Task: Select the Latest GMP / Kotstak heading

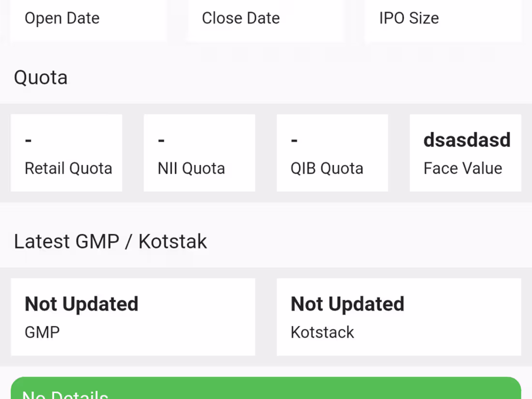Action: 110,241
